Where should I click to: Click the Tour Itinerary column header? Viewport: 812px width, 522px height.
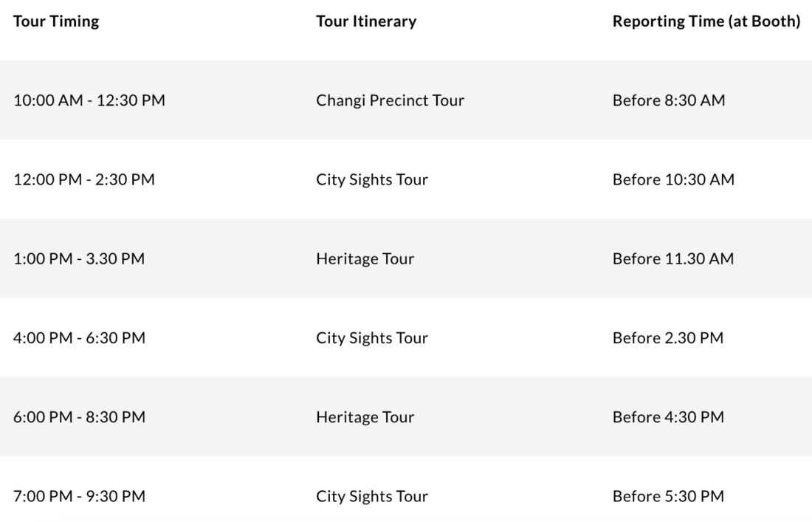pyautogui.click(x=365, y=21)
